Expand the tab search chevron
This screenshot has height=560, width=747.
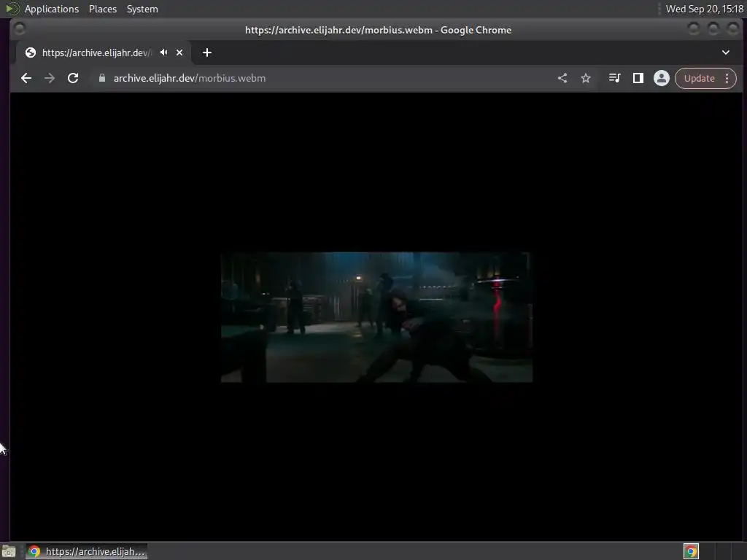click(x=726, y=52)
